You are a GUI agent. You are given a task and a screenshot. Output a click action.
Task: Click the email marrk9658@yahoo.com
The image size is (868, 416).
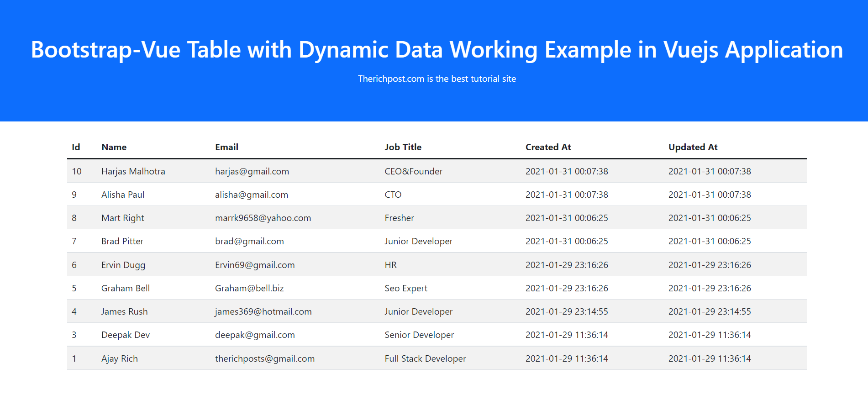[263, 218]
